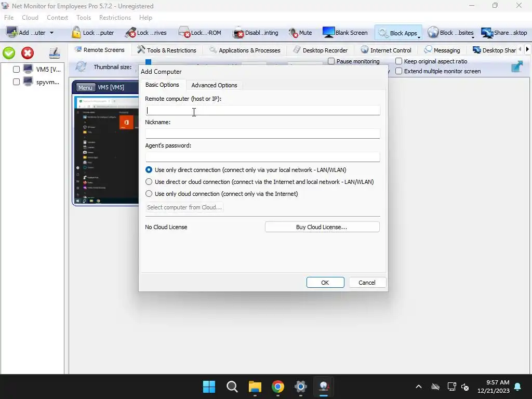Click Lock CD-ROM toolbar button

click(199, 33)
